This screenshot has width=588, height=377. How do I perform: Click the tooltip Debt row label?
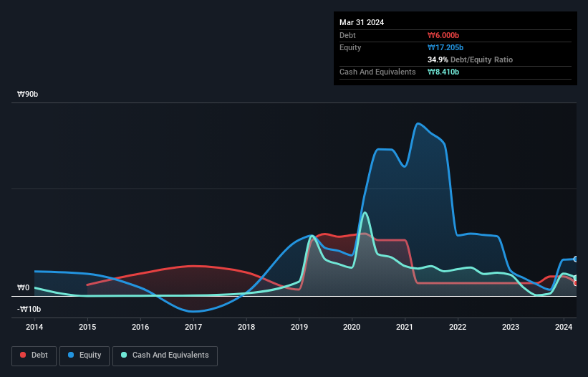pyautogui.click(x=347, y=35)
